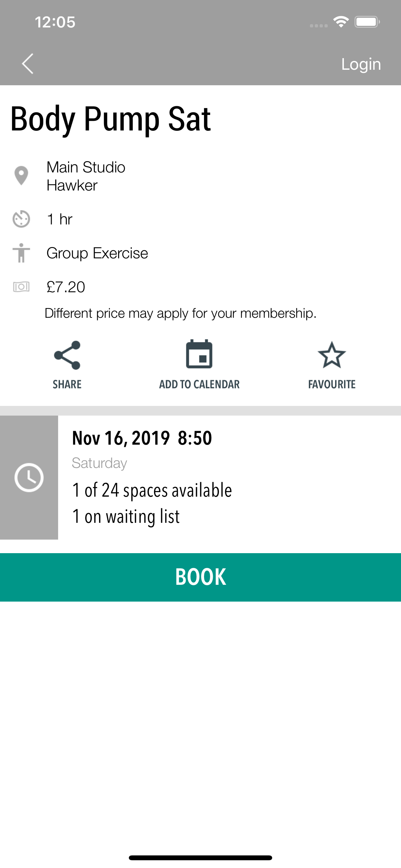Tap the location pin icon
Screen dimensions: 401x868
(x=21, y=176)
